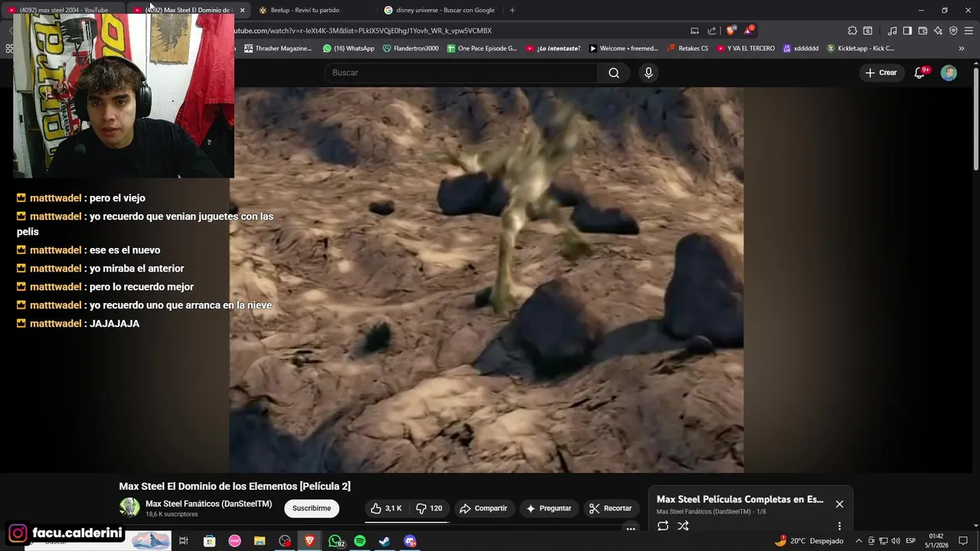Open Discord taskbar icon

click(x=410, y=541)
